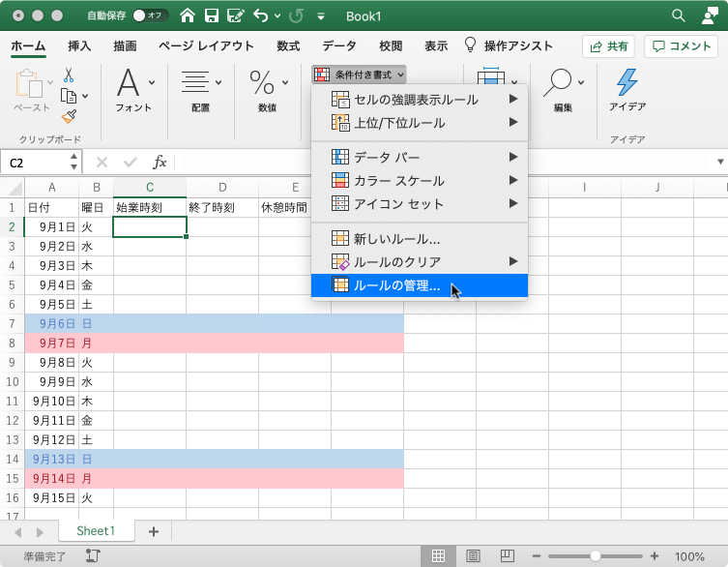
Task: Click the zoom in plus button
Action: [655, 555]
